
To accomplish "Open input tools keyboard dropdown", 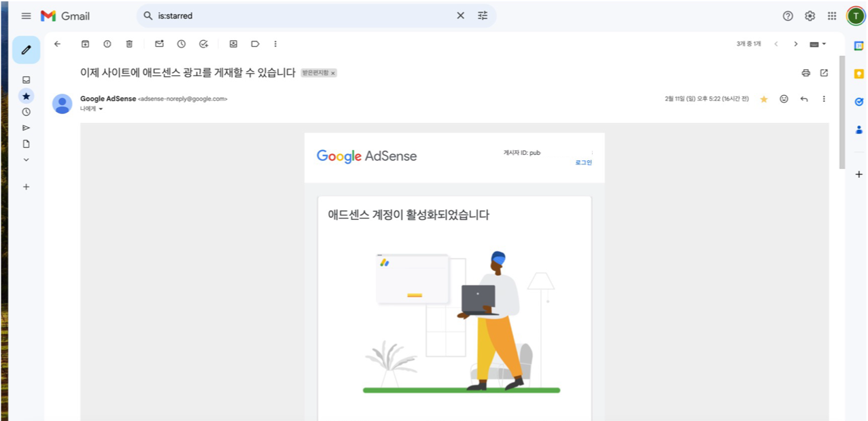I will coord(818,43).
